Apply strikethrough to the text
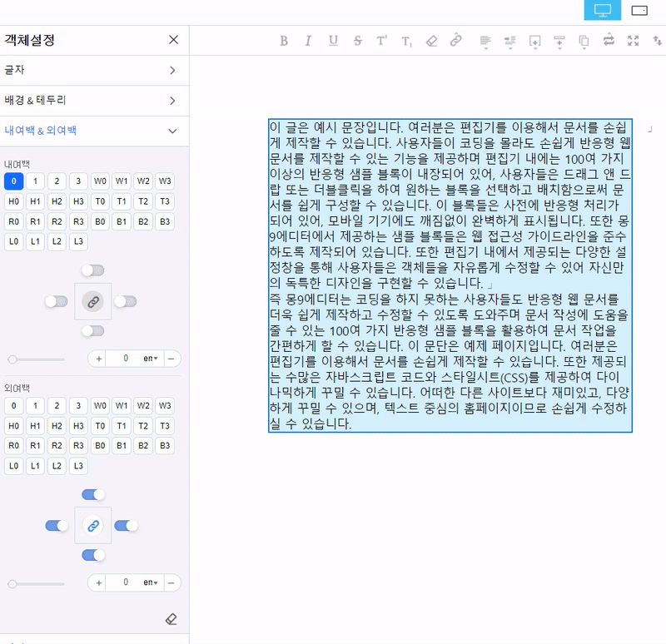The image size is (666, 644). [357, 40]
